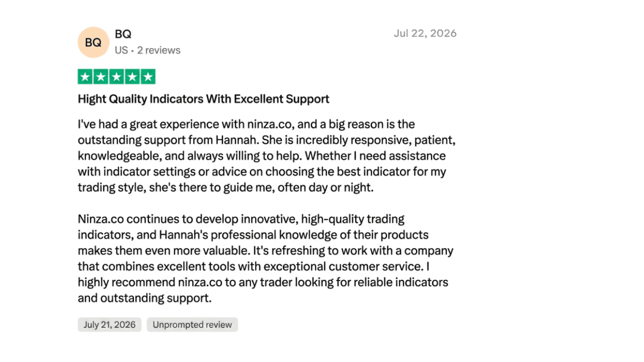Image resolution: width=644 pixels, height=362 pixels.
Task: Click the Unprompted review badge
Action: point(192,325)
